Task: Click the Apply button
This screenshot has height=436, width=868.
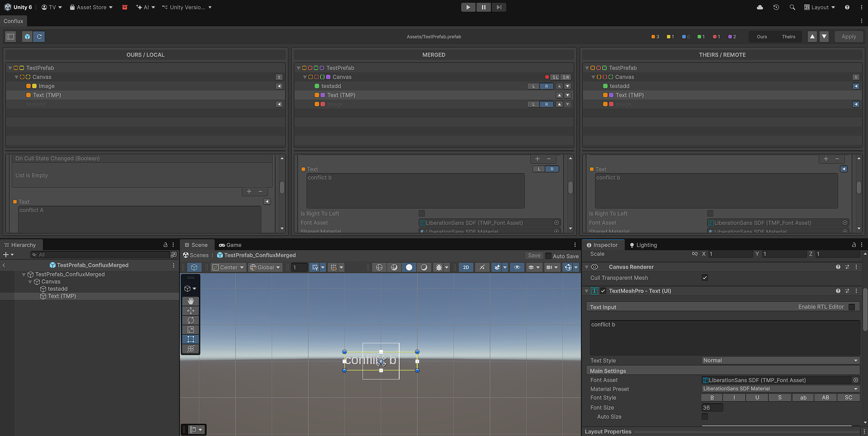Action: [x=849, y=37]
